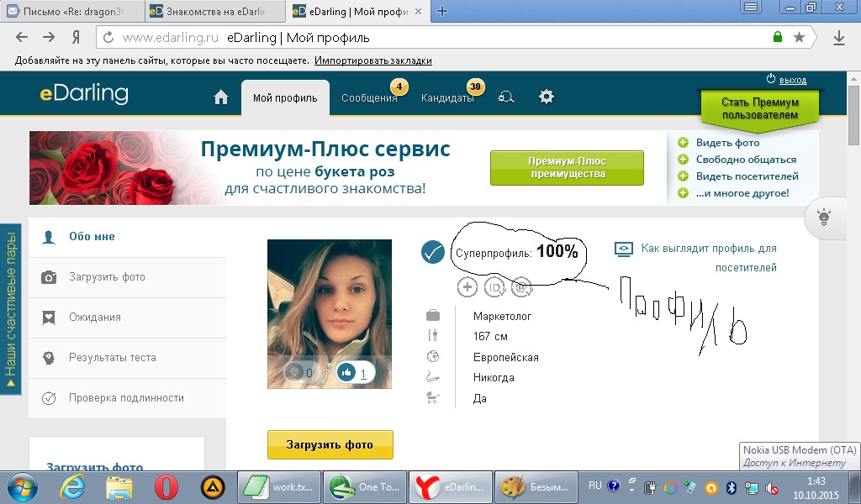Click the email verification circle icon

click(x=521, y=286)
